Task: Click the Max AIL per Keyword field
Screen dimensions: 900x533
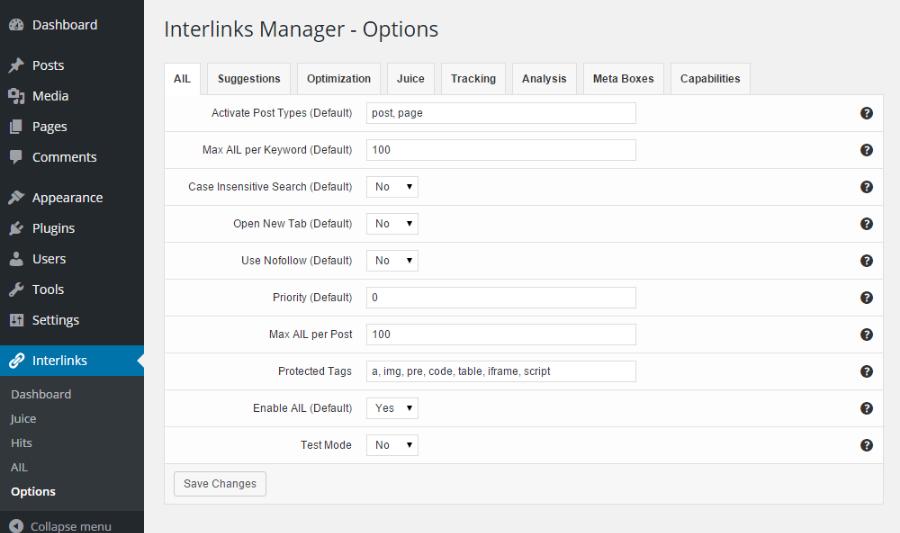Action: click(x=501, y=150)
